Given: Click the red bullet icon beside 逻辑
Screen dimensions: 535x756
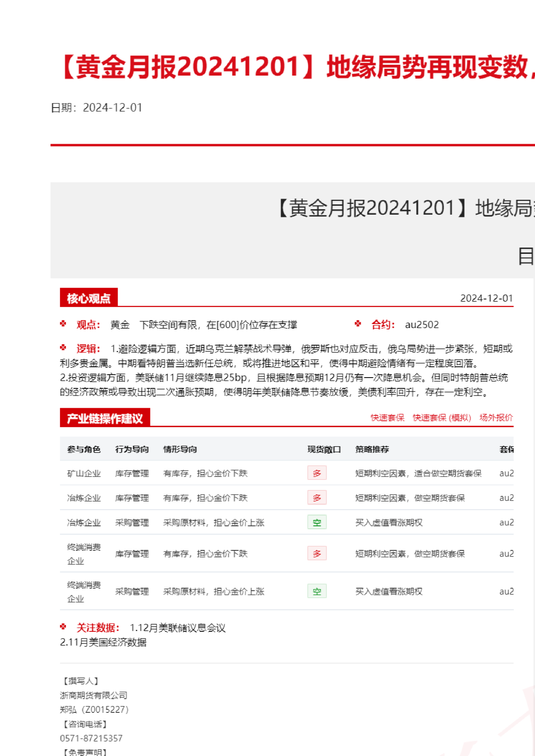Looking at the screenshot, I should tap(63, 347).
